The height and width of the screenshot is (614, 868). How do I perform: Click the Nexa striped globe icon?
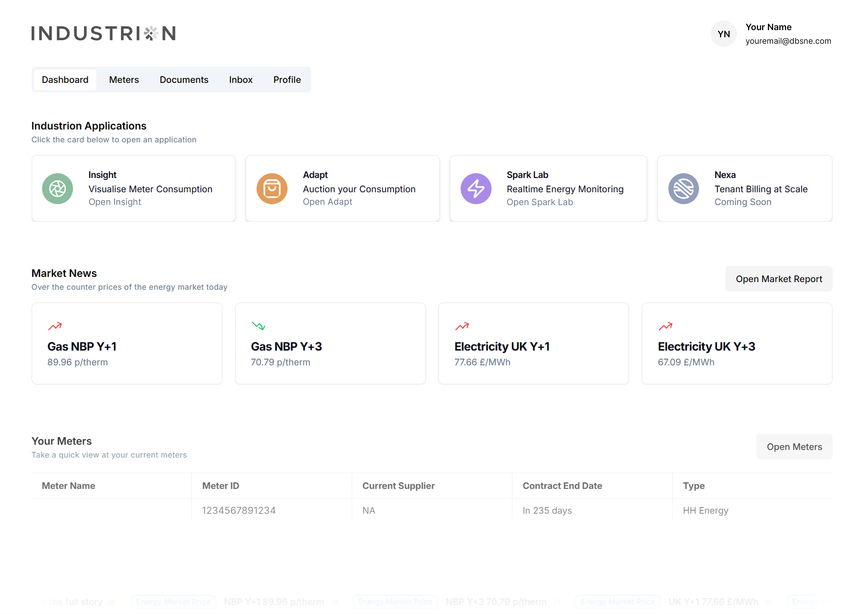tap(683, 189)
